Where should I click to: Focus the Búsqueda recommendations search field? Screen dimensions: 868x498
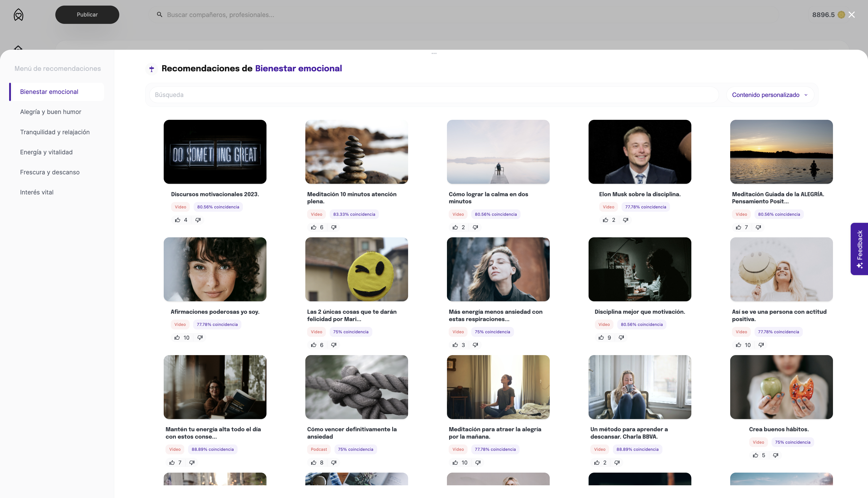434,95
